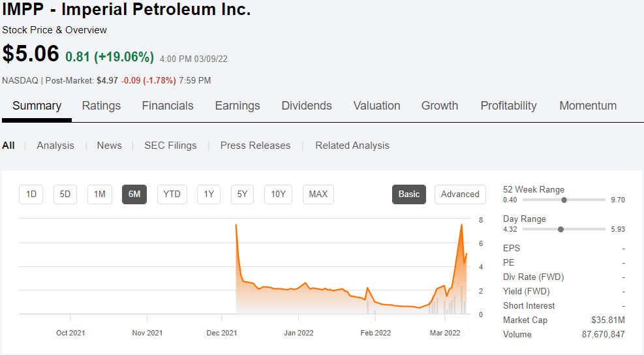Open the Momentum tab
This screenshot has width=644, height=355.
(588, 106)
